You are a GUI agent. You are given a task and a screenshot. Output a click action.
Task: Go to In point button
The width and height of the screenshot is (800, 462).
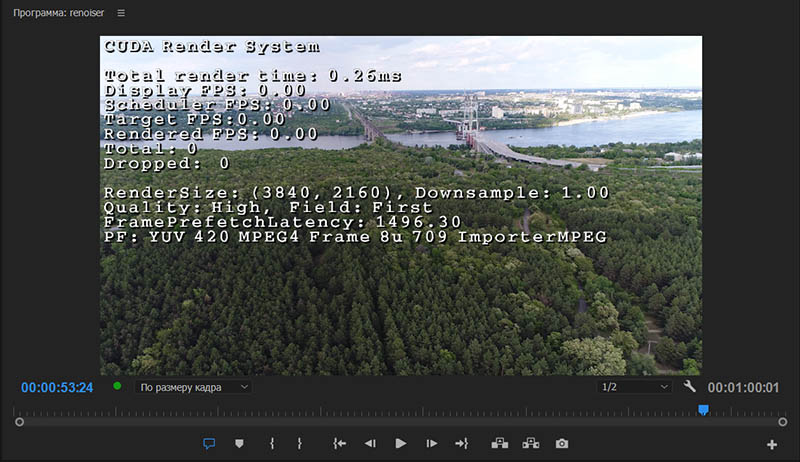point(339,444)
